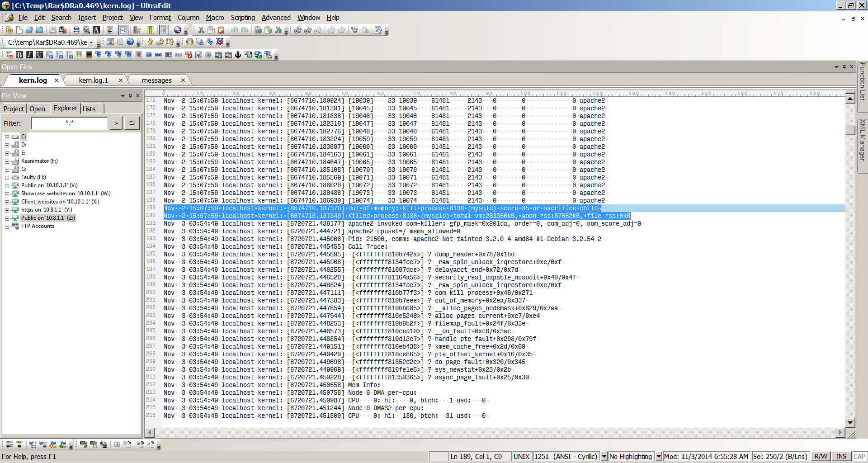
Task: Select the Lists tab in File View
Action: (89, 109)
